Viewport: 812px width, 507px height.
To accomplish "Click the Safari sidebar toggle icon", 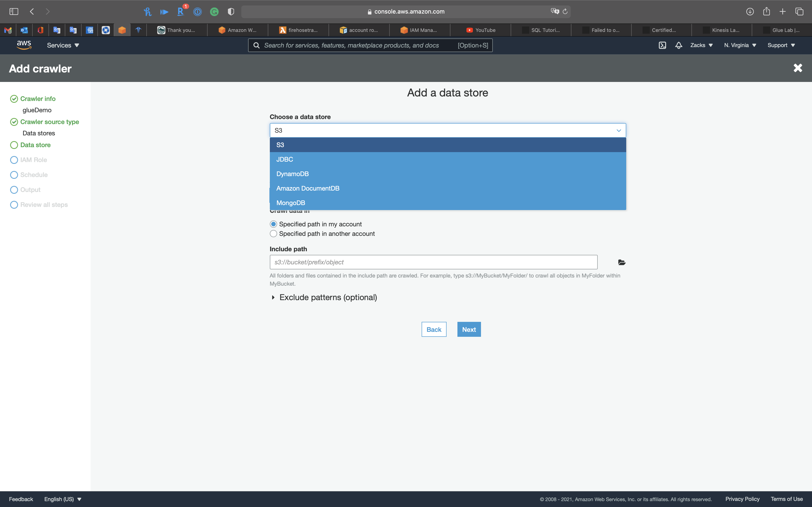I will click(x=14, y=11).
